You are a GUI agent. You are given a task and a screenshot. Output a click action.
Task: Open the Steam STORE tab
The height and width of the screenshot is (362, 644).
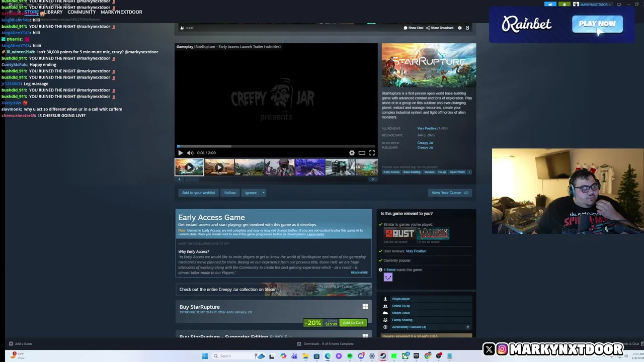point(31,12)
